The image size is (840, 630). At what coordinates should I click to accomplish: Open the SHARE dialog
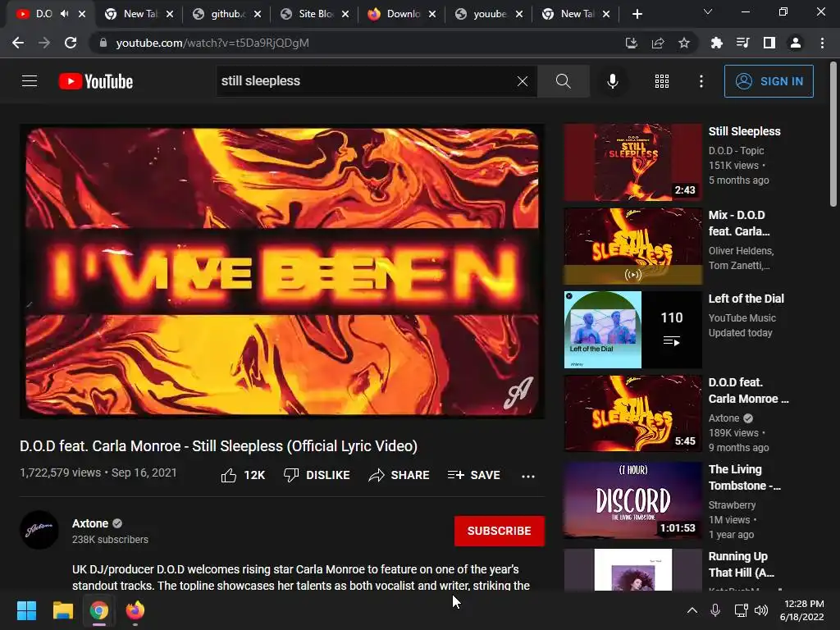399,475
